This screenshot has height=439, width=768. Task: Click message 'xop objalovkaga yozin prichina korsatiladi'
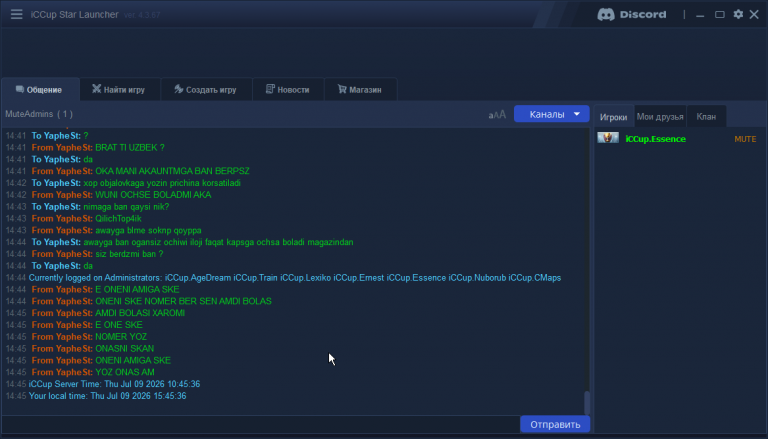click(162, 183)
